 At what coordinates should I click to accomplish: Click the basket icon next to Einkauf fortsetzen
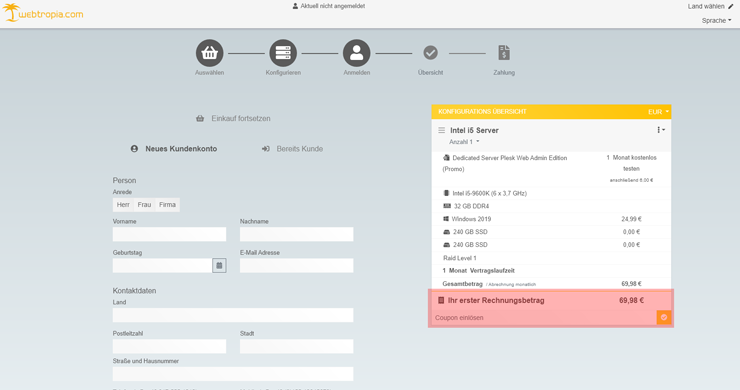(200, 119)
